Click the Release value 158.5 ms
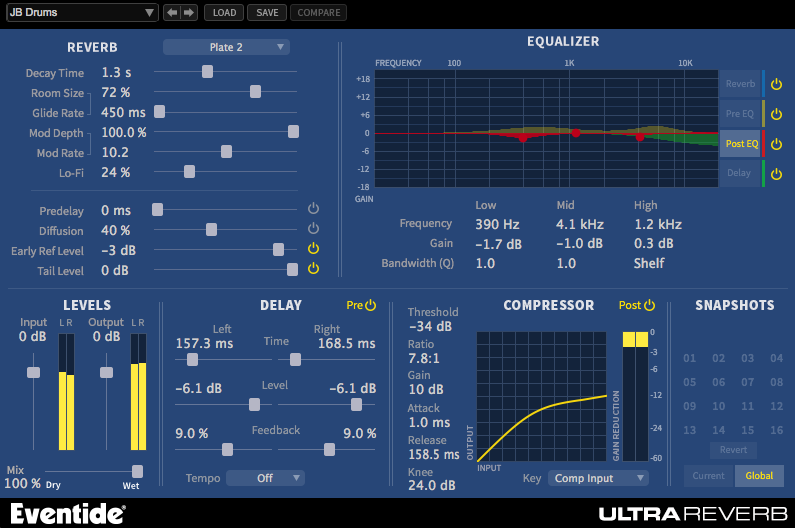Image resolution: width=795 pixels, height=528 pixels. tap(433, 454)
